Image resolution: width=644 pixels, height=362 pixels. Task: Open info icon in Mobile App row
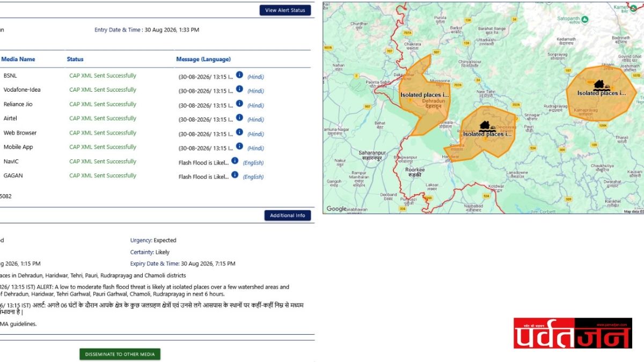240,146
